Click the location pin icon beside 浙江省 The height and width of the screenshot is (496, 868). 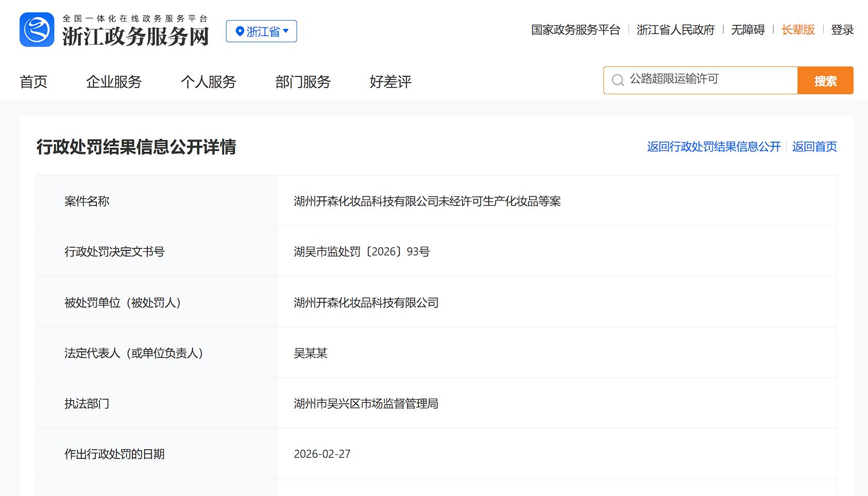[239, 31]
